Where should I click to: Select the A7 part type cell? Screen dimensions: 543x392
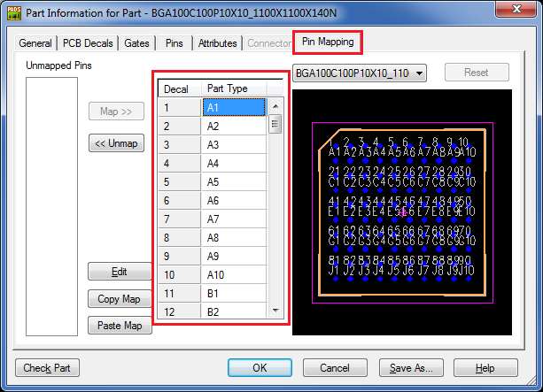click(234, 219)
